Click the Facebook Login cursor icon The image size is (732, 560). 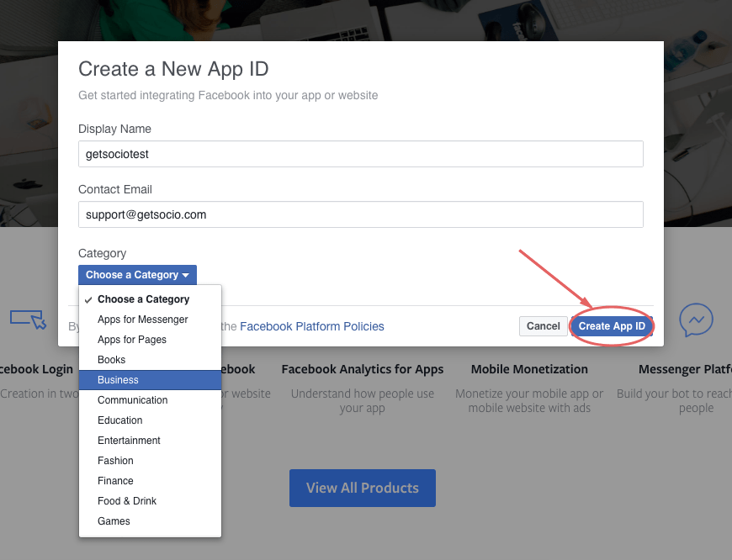tap(29, 320)
